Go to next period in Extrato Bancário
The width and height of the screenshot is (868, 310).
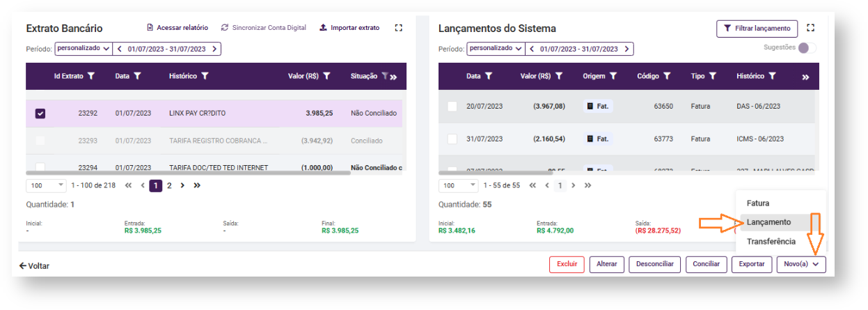click(x=214, y=49)
